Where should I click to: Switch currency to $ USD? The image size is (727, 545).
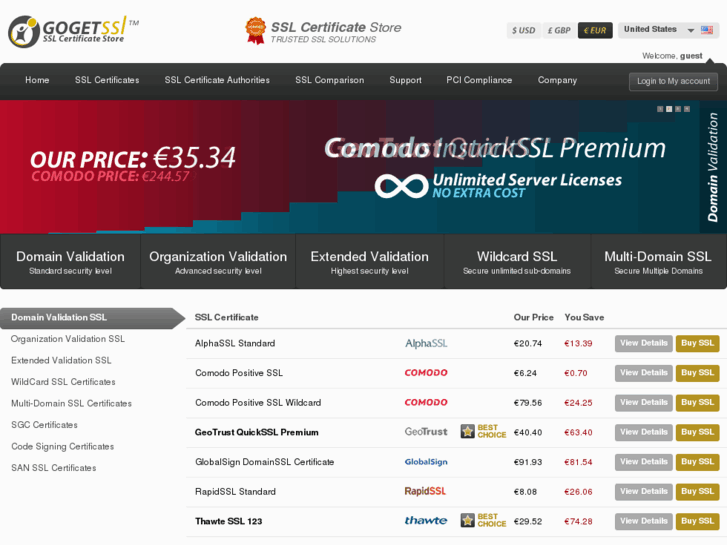coord(523,31)
